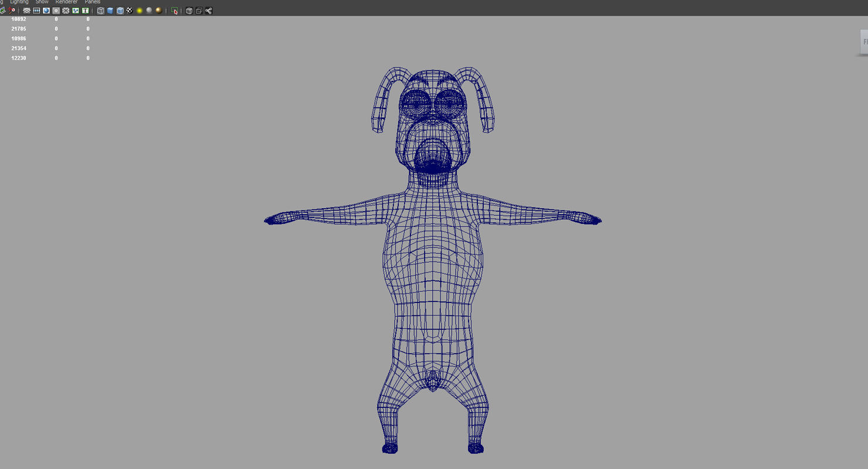Toggle the gate mask display
Image resolution: width=868 pixels, height=469 pixels.
[x=56, y=11]
